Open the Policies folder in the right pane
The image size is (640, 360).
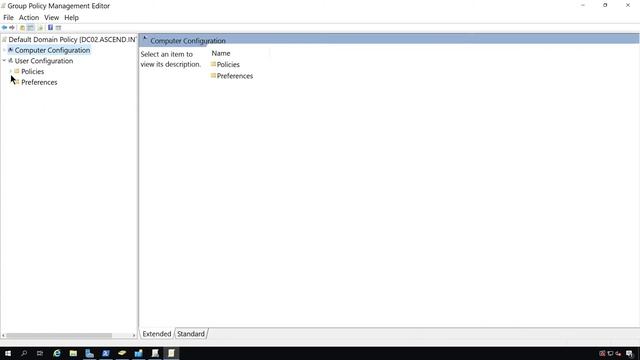(x=228, y=64)
